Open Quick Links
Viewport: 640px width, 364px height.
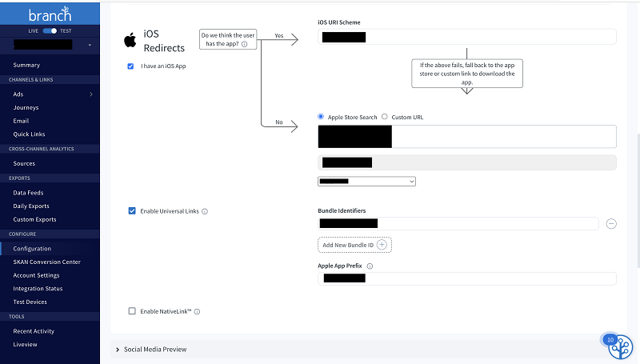(x=29, y=134)
